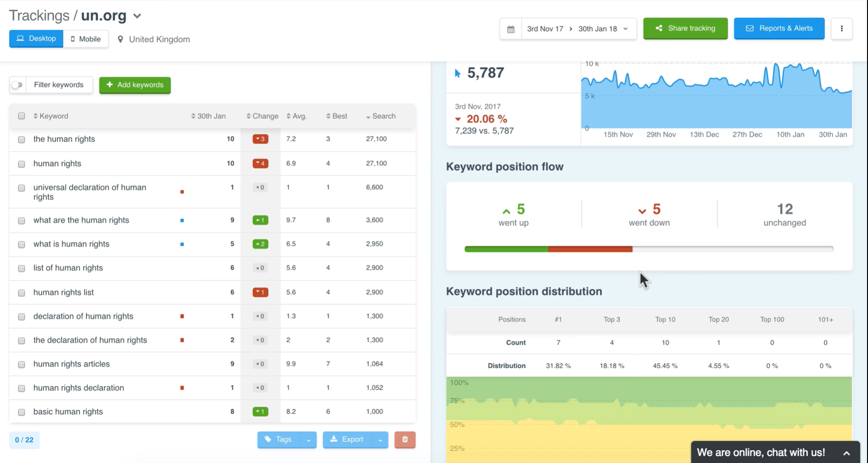Sort table by Change column
The height and width of the screenshot is (463, 868).
pos(262,116)
